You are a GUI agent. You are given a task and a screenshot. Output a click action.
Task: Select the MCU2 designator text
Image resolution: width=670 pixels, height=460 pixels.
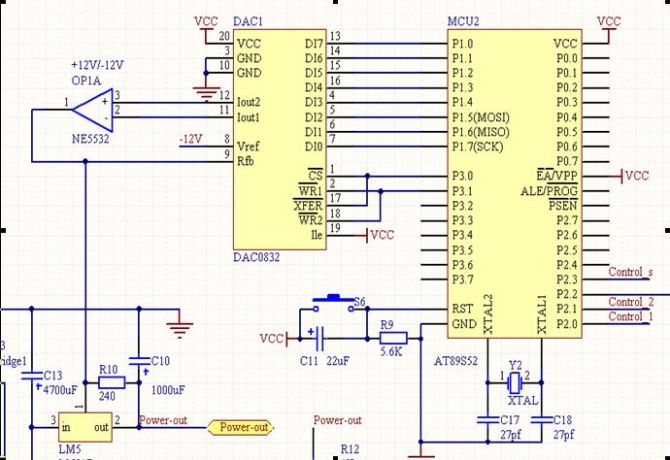point(463,21)
